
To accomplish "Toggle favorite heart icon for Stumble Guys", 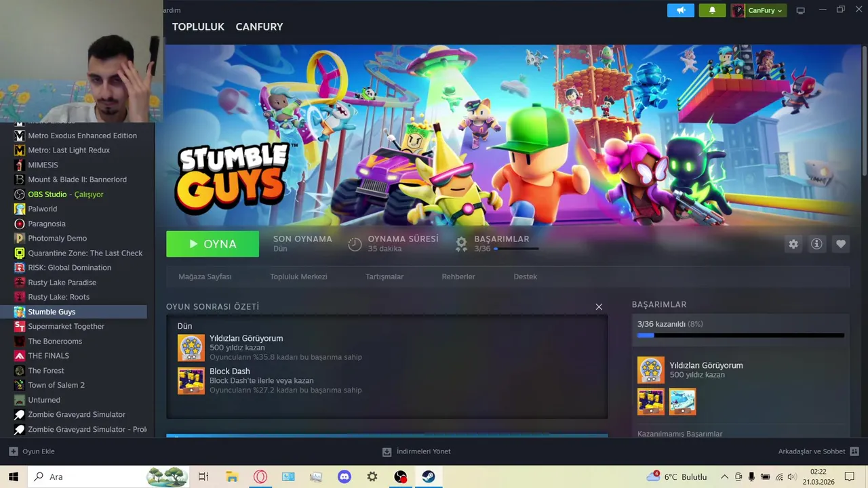I will tap(841, 244).
